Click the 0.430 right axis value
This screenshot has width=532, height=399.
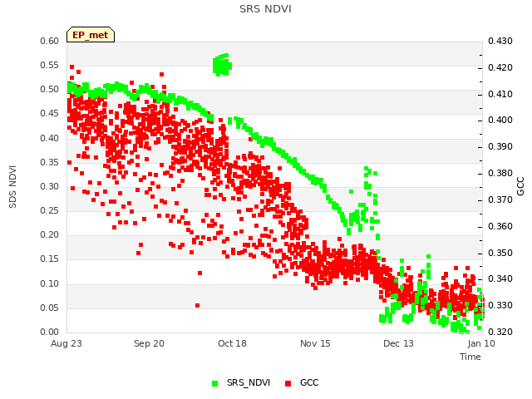(x=500, y=41)
